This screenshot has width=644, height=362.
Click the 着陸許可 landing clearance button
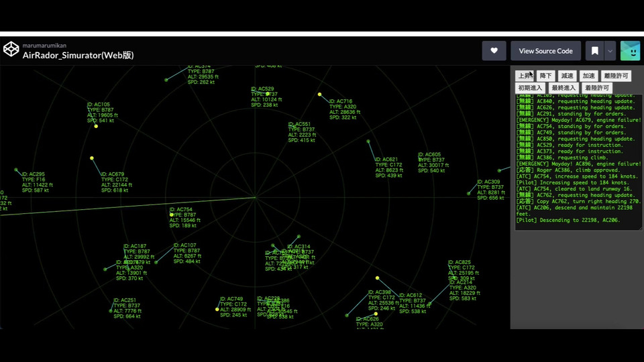597,88
